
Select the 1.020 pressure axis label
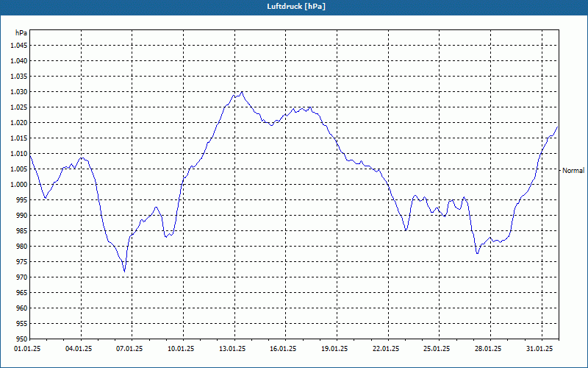point(19,123)
